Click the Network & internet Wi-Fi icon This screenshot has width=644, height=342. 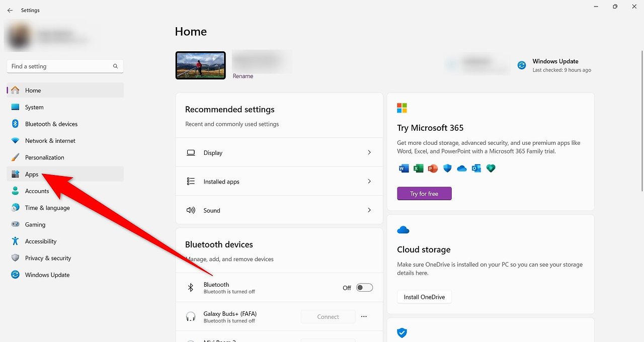click(15, 141)
